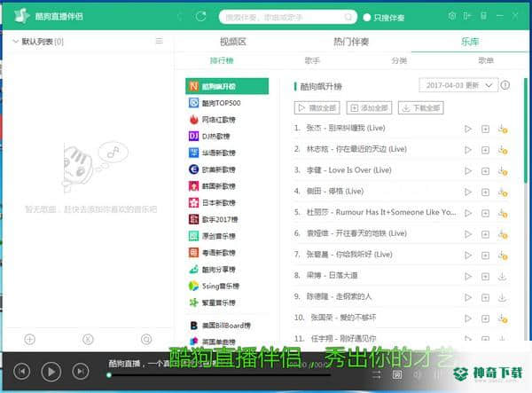Click the 添加全部 button
This screenshot has width=532, height=393.
[369, 108]
